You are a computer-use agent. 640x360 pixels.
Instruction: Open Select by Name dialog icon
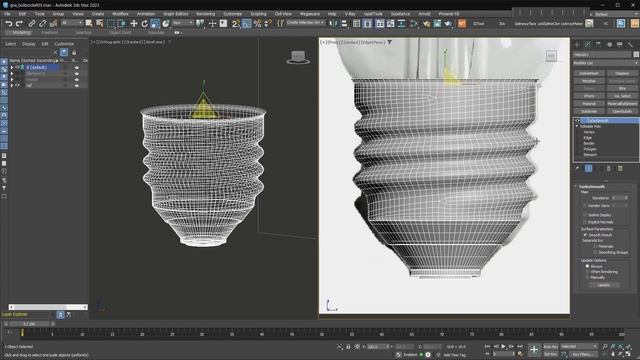click(x=100, y=24)
